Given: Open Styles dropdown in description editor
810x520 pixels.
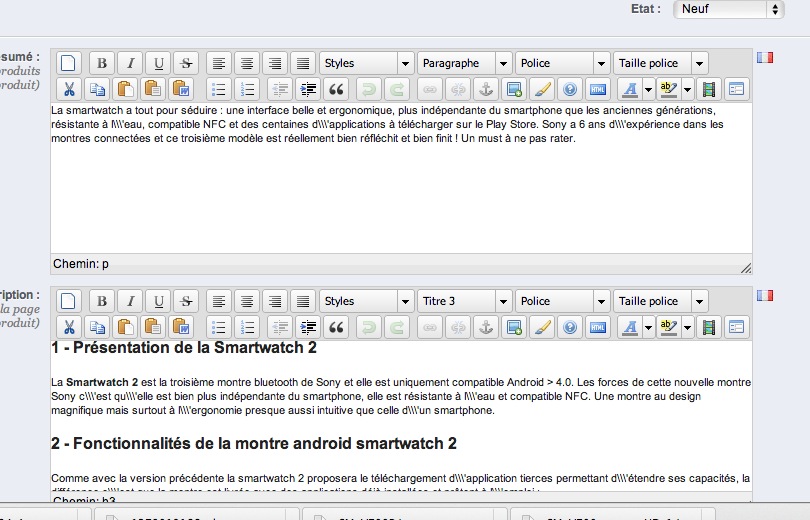Looking at the screenshot, I should (x=366, y=301).
